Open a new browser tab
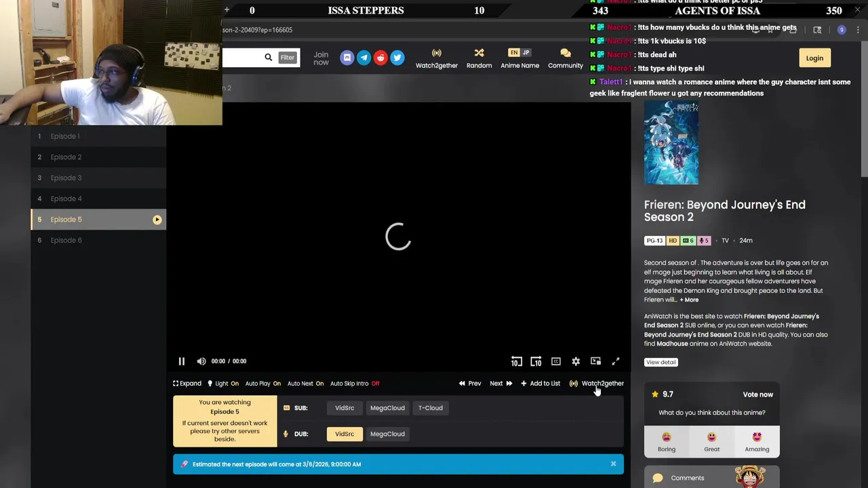This screenshot has height=488, width=868. point(226,10)
